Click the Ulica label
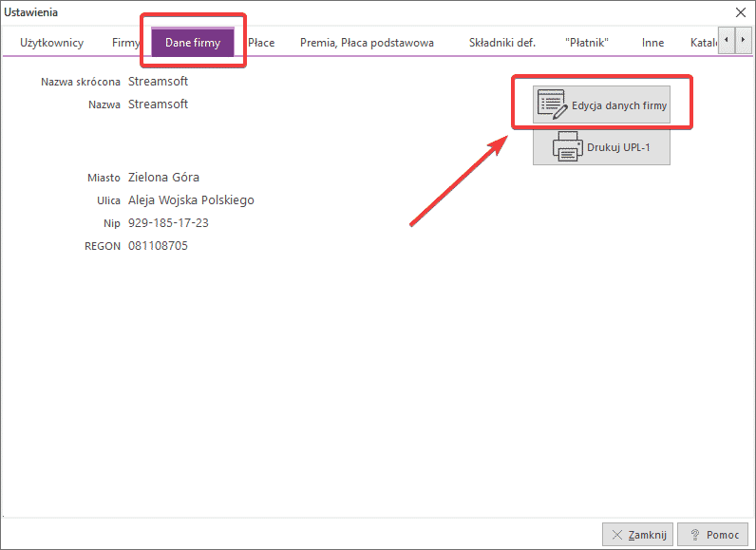756x550 pixels. [x=108, y=200]
